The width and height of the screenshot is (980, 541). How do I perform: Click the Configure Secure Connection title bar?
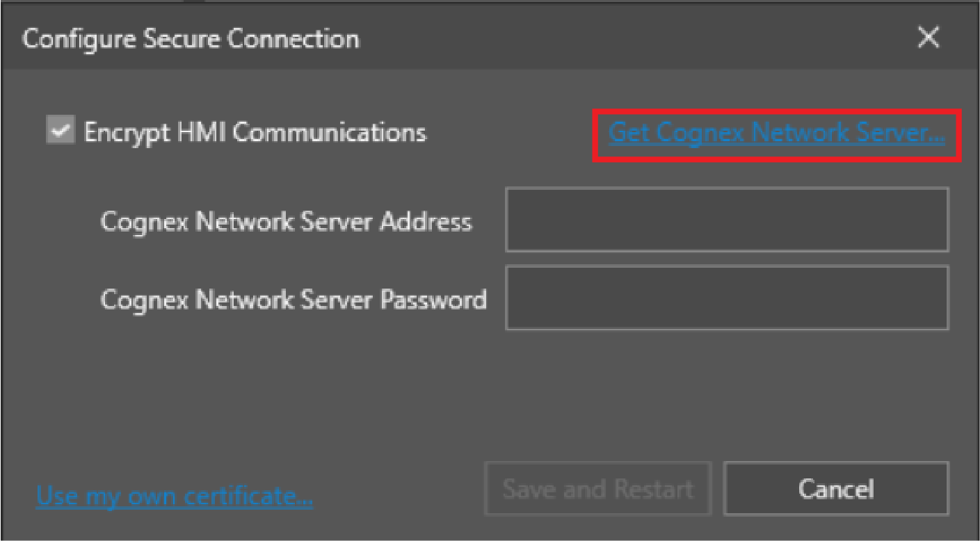[x=417, y=39]
